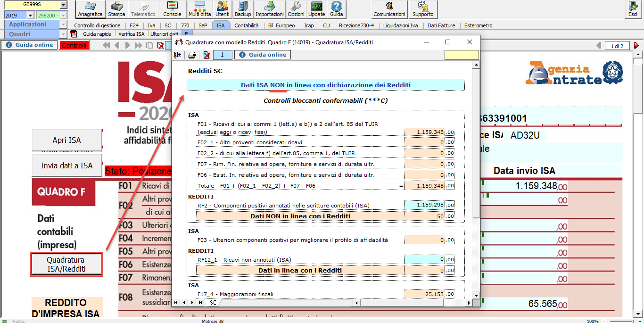Open the Importazioni tool
Screen dimensions: 644x323
click(270, 9)
